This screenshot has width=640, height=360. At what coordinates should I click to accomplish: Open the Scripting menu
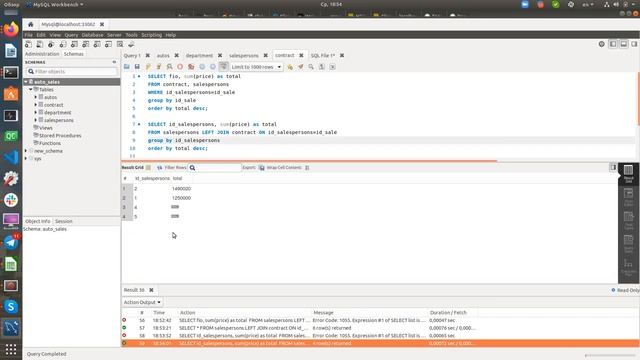click(151, 35)
